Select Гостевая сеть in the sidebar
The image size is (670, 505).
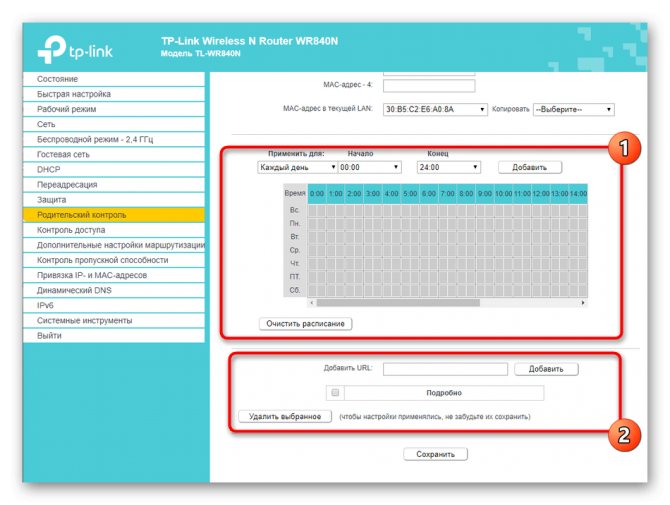[114, 154]
